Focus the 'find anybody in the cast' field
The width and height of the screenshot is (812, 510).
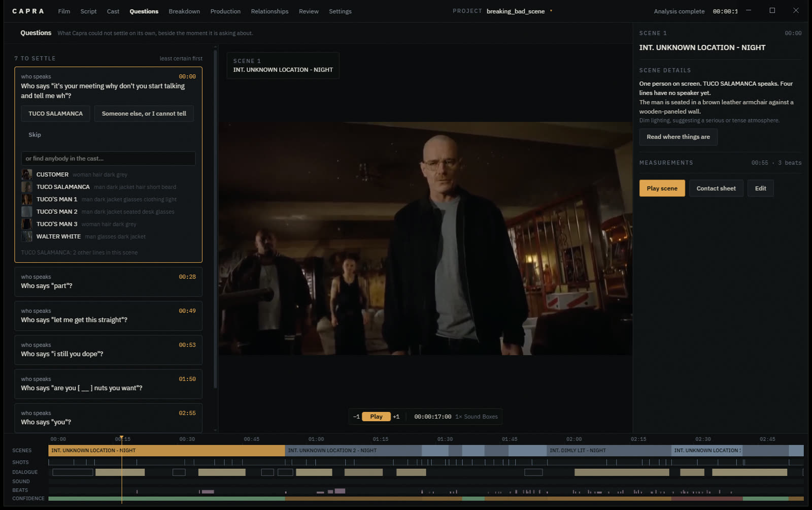point(108,158)
